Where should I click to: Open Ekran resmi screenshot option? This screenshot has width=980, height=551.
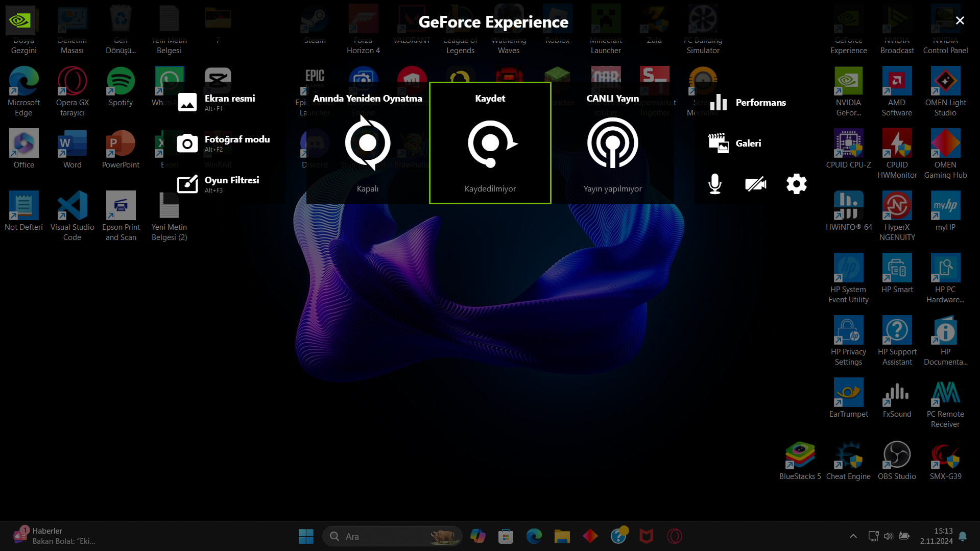tap(217, 102)
